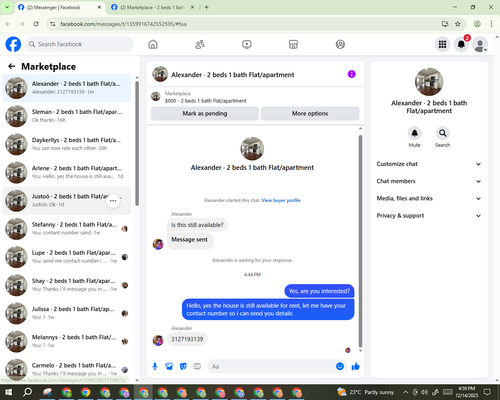Open tab search dropdown arrow

[7, 7]
